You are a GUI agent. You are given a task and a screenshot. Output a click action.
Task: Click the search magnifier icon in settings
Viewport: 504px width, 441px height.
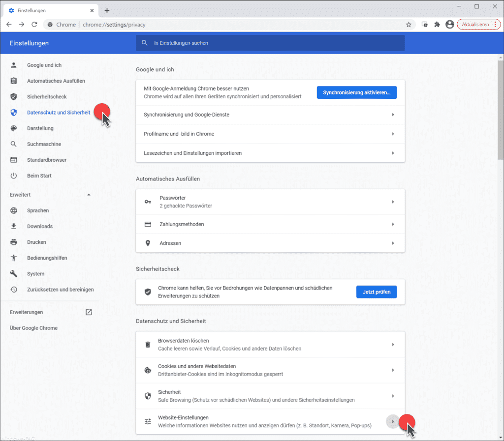(x=145, y=43)
